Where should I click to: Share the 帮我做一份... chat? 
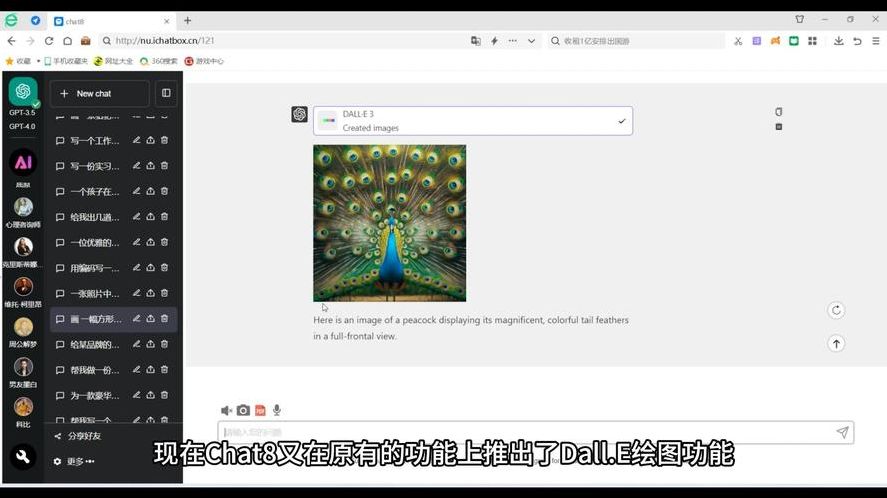coord(150,369)
